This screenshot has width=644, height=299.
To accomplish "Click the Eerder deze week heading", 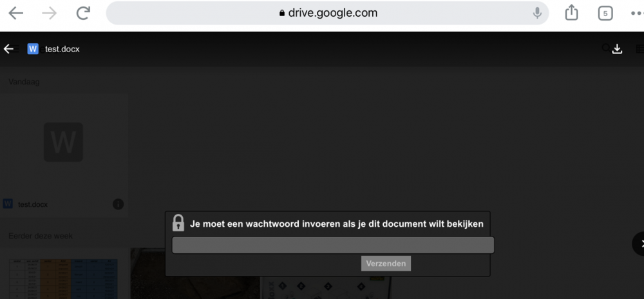I will click(x=41, y=236).
